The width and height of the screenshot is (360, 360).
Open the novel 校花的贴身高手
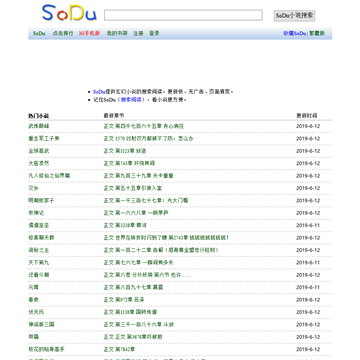point(46,349)
